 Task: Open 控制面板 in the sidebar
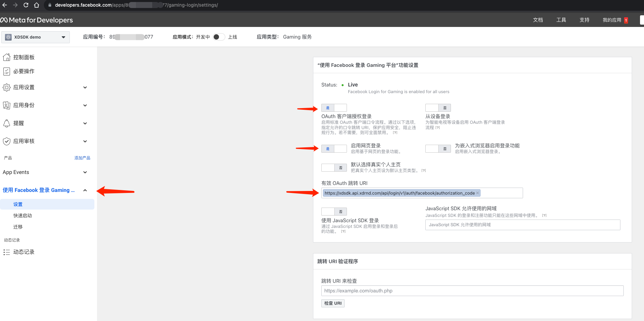pos(24,57)
